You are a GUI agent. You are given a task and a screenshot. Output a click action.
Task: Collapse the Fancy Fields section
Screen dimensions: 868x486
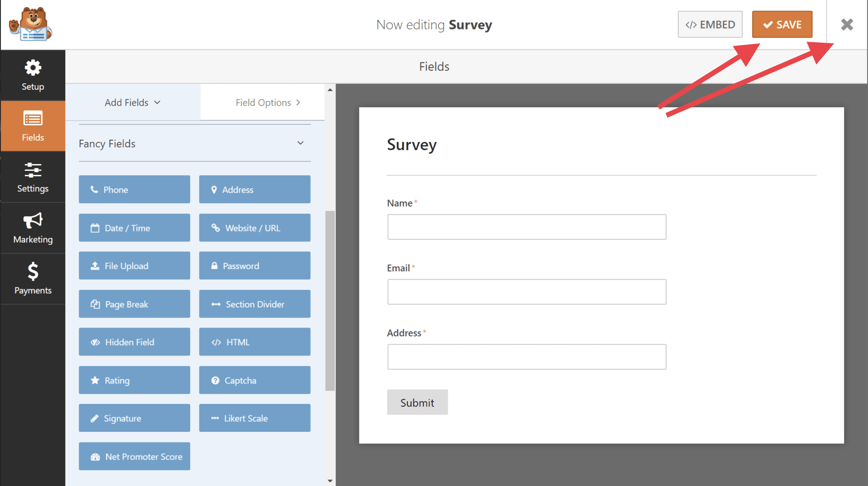click(300, 143)
